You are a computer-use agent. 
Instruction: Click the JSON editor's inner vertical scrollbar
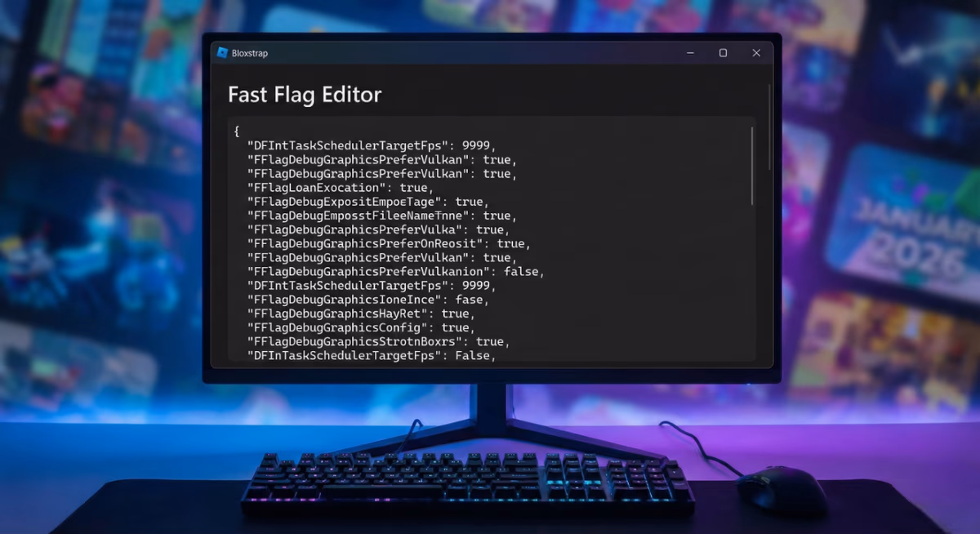coord(751,166)
